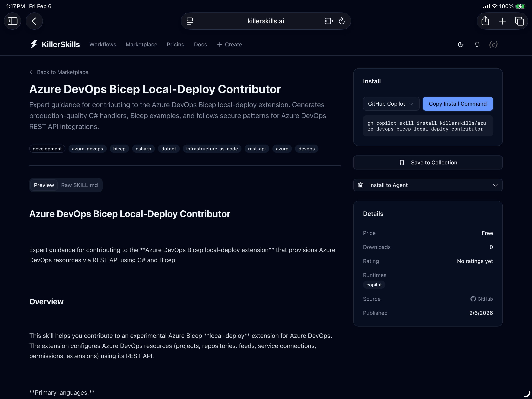
Task: Open new Safari tab with plus
Action: [502, 21]
